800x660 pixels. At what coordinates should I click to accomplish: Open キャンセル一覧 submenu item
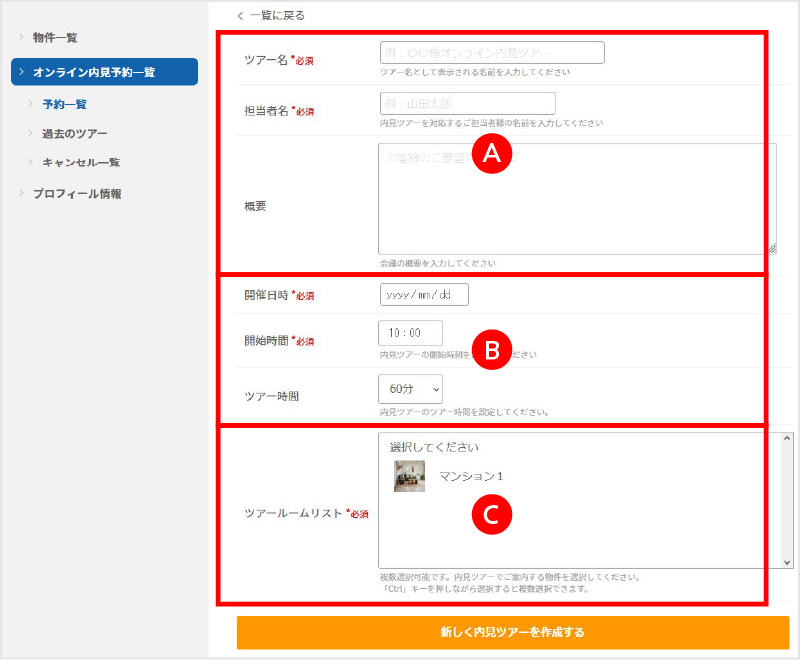pyautogui.click(x=80, y=162)
